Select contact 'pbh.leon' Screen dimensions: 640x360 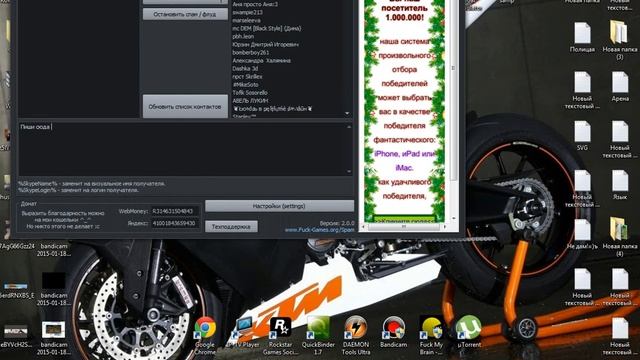tap(243, 36)
